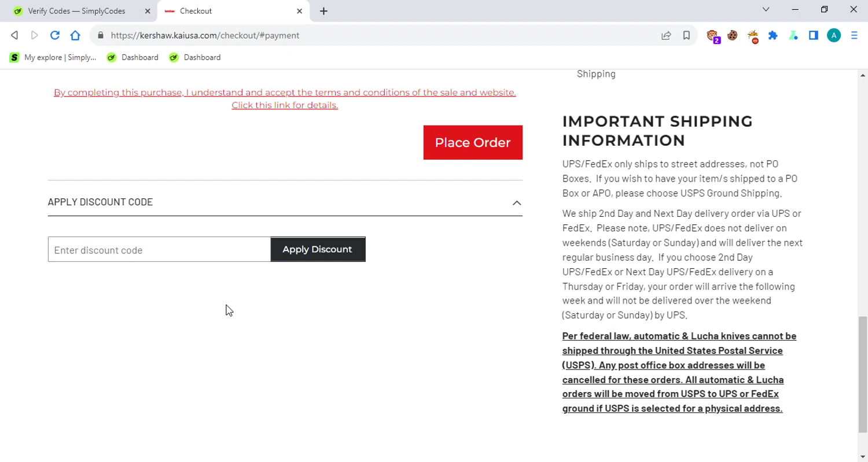Viewport: 868px width, 462px height.
Task: Open a new tab with plus button
Action: [323, 11]
